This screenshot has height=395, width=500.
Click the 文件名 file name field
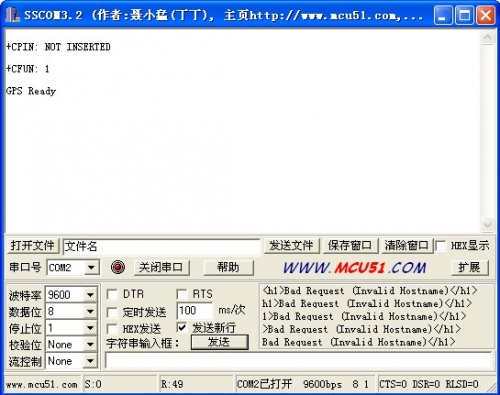click(x=161, y=247)
